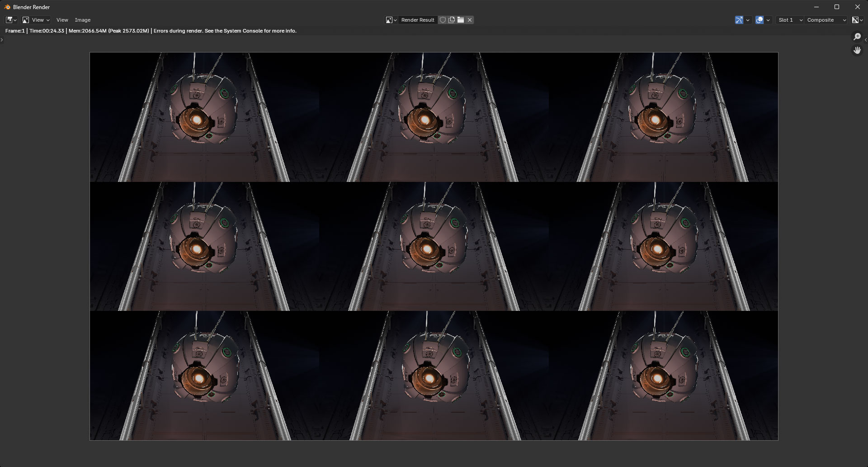Open the Composite render pass dropdown
This screenshot has height=467, width=868.
click(x=826, y=20)
